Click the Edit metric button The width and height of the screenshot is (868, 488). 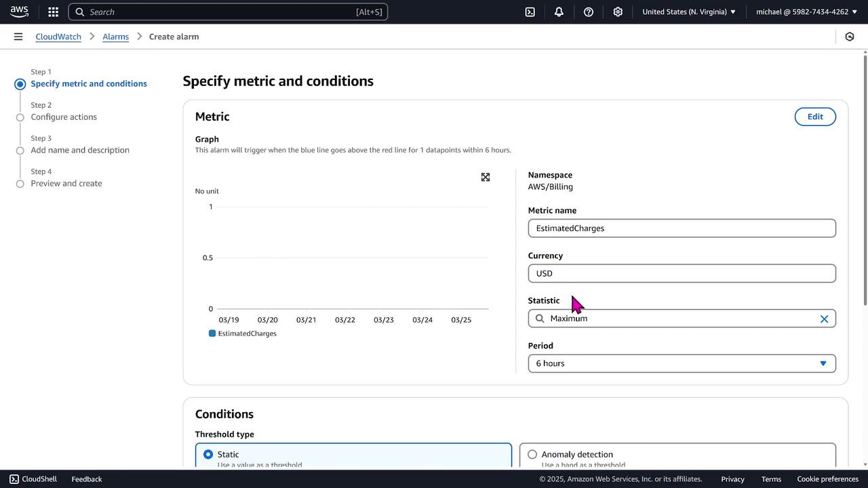pos(815,117)
